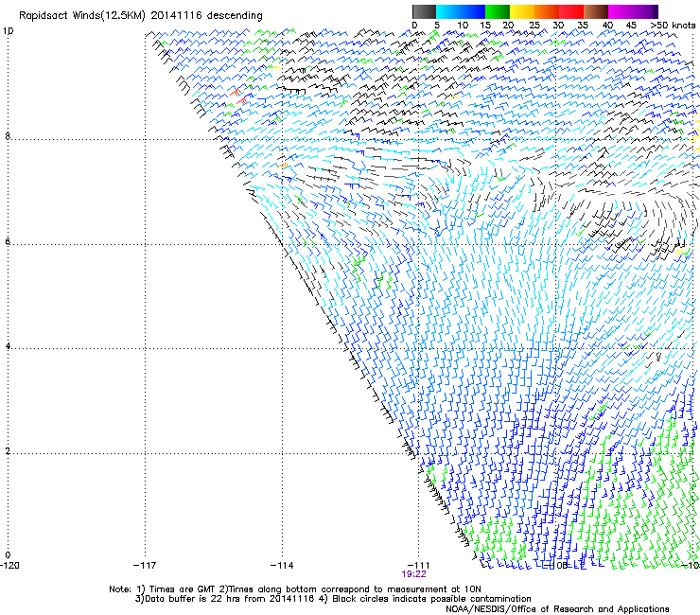Select the latitude '4' axis label
Image resolution: width=700 pixels, height=615 pixels.
tap(8, 346)
